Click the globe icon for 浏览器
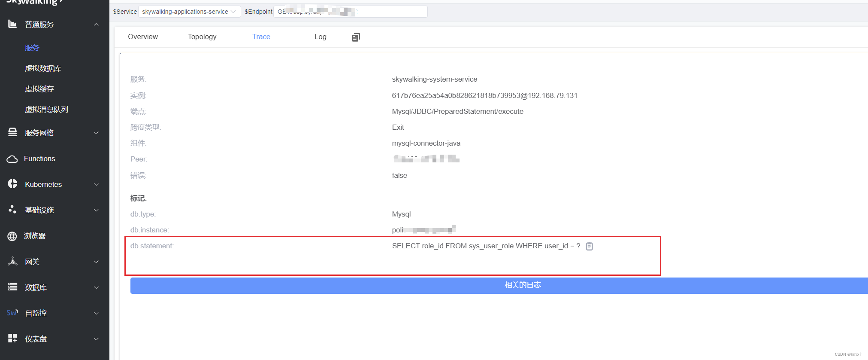Image resolution: width=868 pixels, height=360 pixels. [x=12, y=236]
